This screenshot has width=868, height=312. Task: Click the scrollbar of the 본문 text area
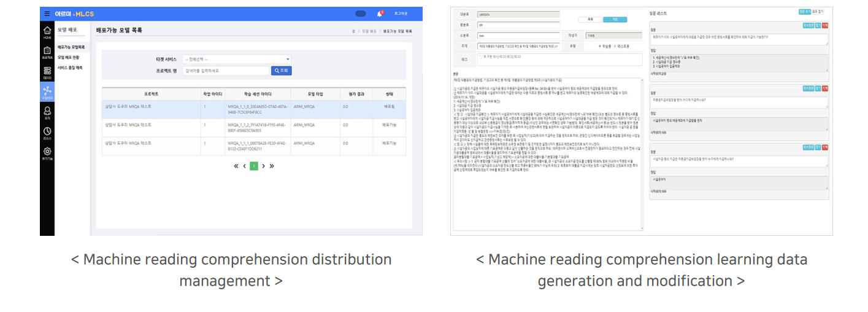pyautogui.click(x=641, y=154)
